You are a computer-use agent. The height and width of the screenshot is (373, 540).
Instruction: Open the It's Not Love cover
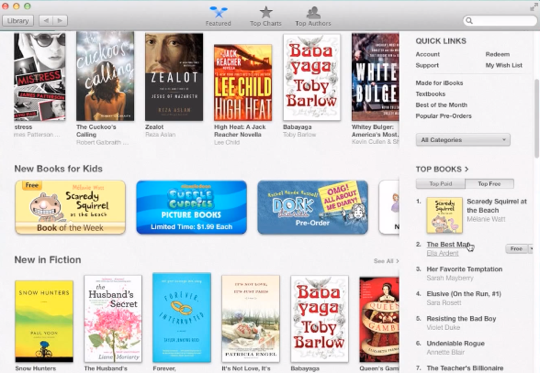pyautogui.click(x=250, y=319)
